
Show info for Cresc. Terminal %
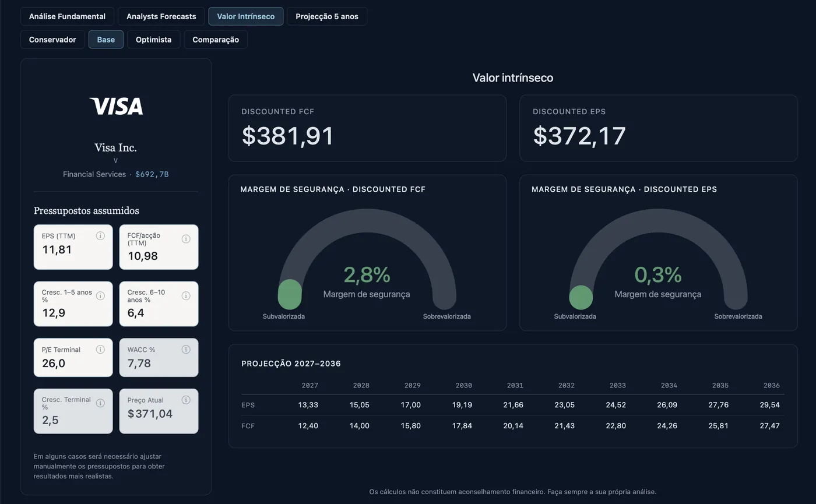click(x=100, y=403)
